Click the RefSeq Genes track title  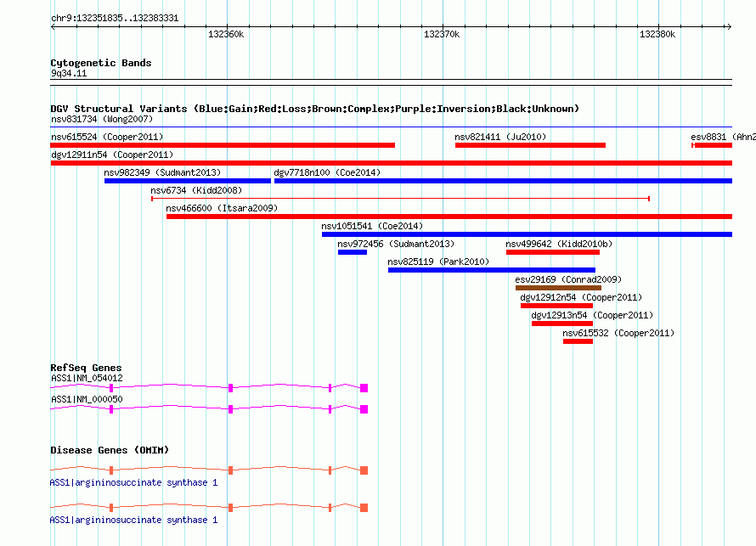[x=86, y=368]
